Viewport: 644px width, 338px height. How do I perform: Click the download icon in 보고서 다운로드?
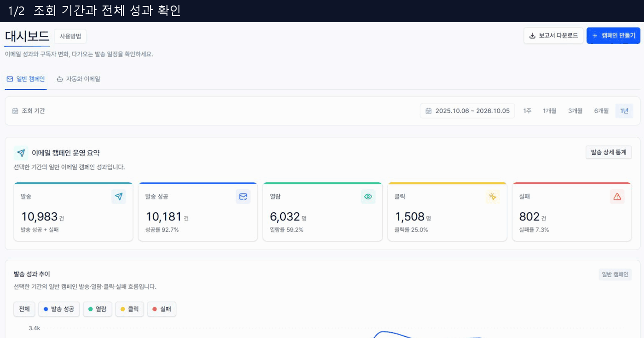[x=532, y=35]
